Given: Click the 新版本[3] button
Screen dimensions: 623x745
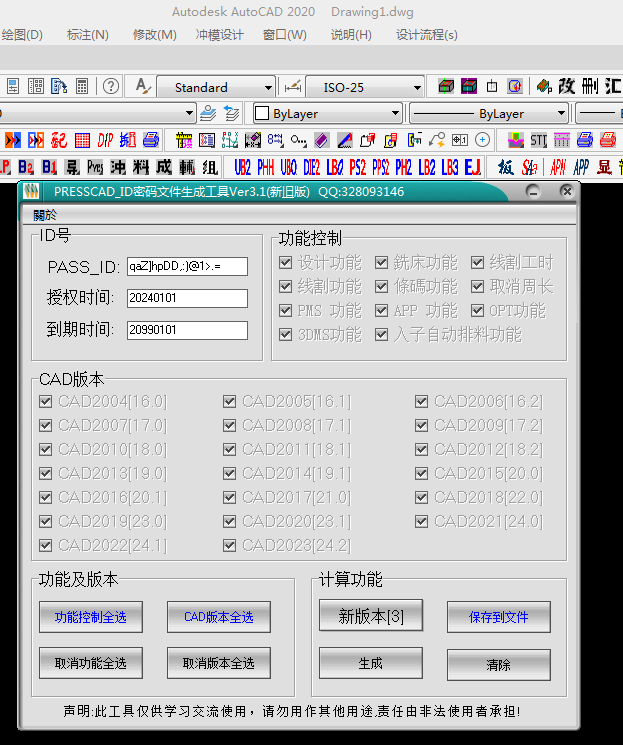Looking at the screenshot, I should (x=371, y=616).
